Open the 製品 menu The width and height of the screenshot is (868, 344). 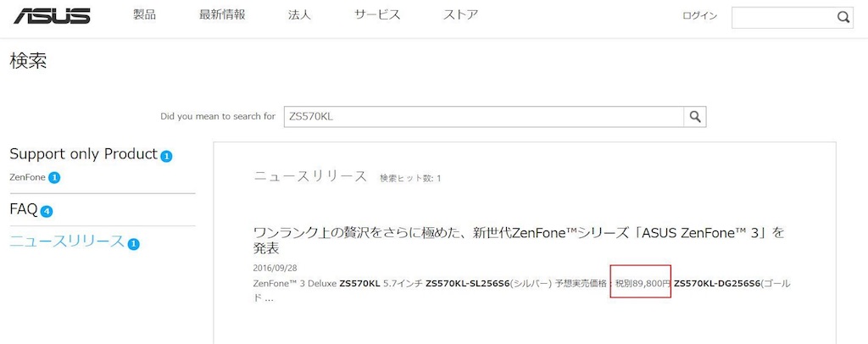click(144, 15)
